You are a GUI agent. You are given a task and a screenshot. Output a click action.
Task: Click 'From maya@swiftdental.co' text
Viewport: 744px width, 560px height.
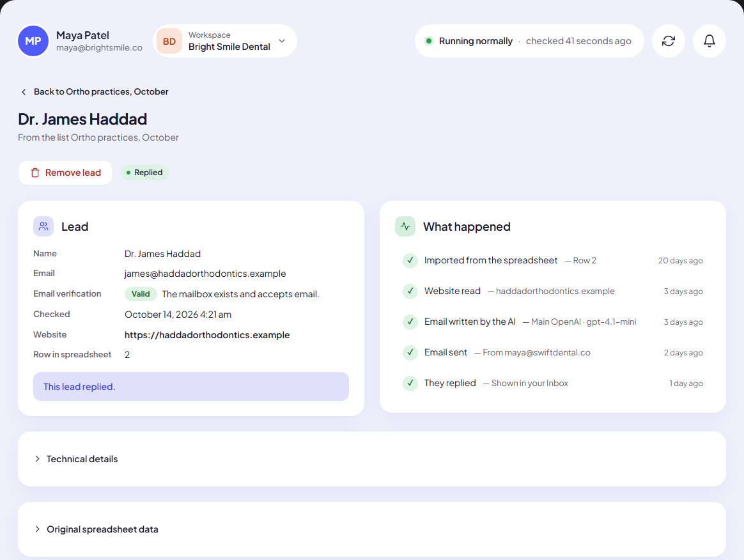pyautogui.click(x=536, y=353)
